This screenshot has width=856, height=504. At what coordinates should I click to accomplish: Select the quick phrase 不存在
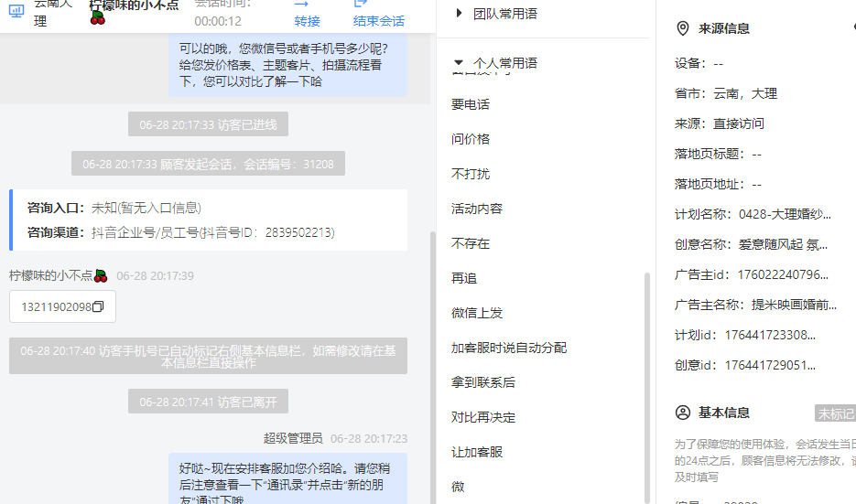[471, 243]
